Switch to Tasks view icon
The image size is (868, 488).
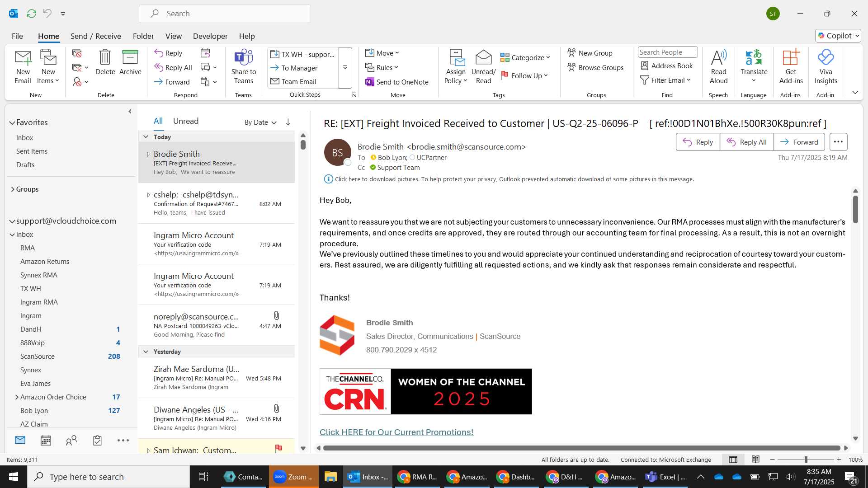[x=97, y=440]
